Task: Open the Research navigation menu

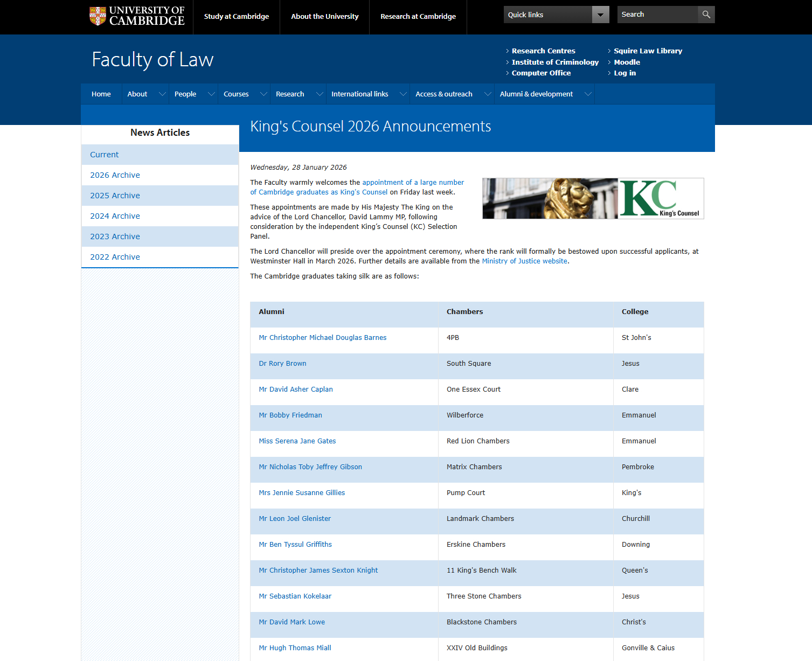Action: (x=290, y=94)
